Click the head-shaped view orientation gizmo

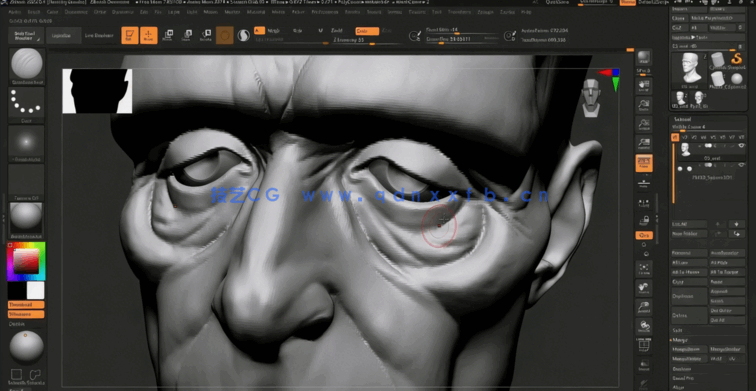pos(591,98)
